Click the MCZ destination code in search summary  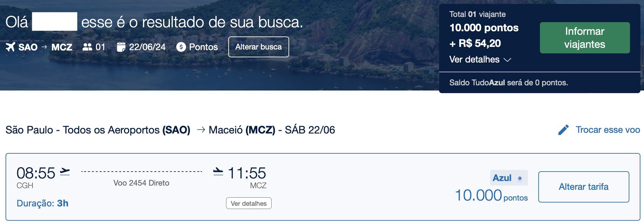[62, 47]
